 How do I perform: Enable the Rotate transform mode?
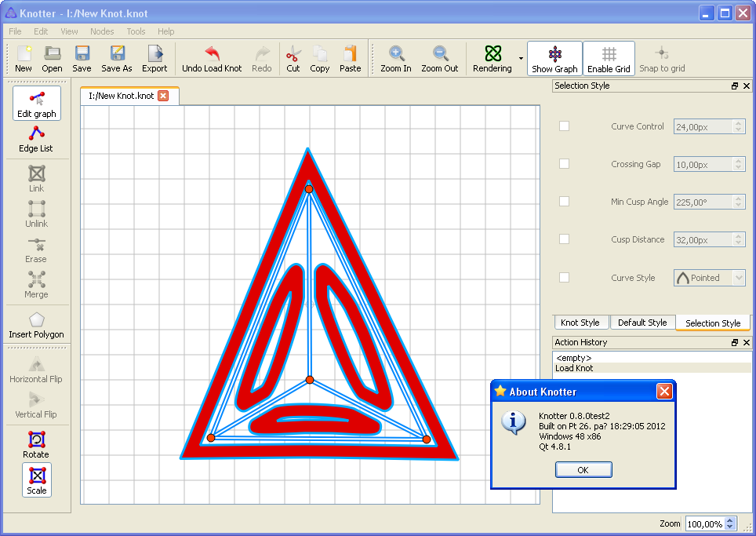point(36,445)
